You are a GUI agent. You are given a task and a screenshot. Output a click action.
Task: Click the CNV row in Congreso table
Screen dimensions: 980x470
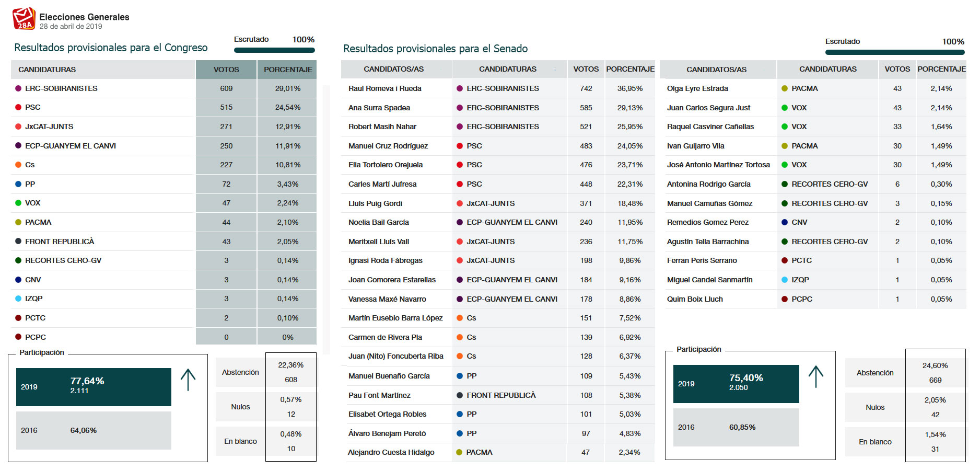tap(164, 280)
